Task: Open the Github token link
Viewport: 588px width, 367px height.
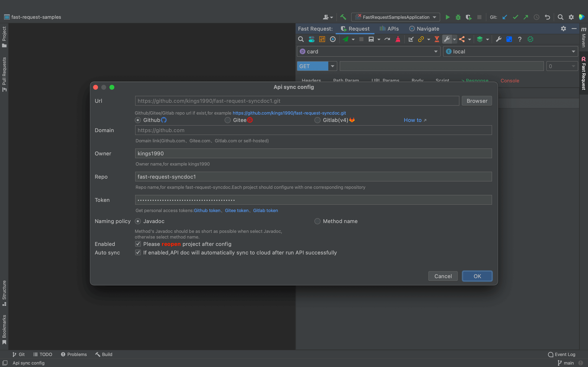Action: [x=207, y=210]
